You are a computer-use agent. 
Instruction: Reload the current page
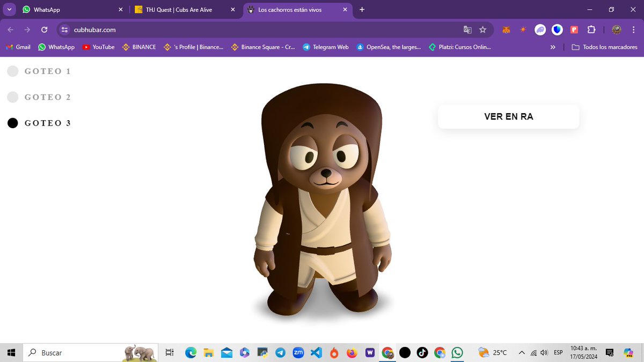click(45, 30)
